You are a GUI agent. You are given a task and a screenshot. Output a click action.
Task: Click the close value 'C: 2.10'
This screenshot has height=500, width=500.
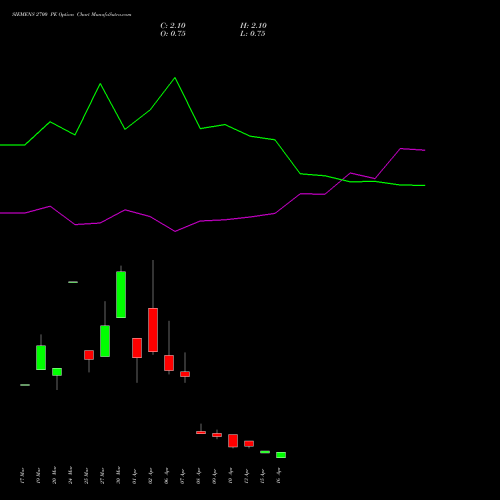coord(173,26)
